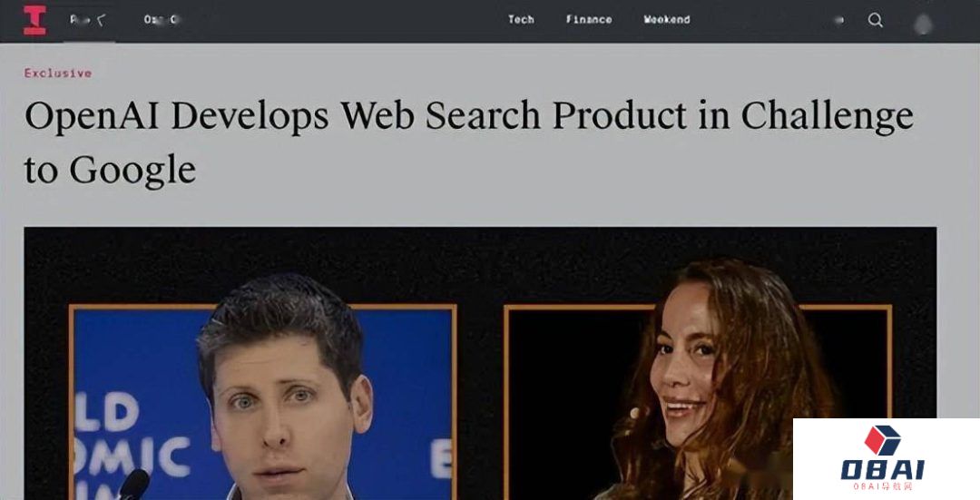Viewport: 980px width, 500px height.
Task: Select the second blurred nav item
Action: (162, 19)
